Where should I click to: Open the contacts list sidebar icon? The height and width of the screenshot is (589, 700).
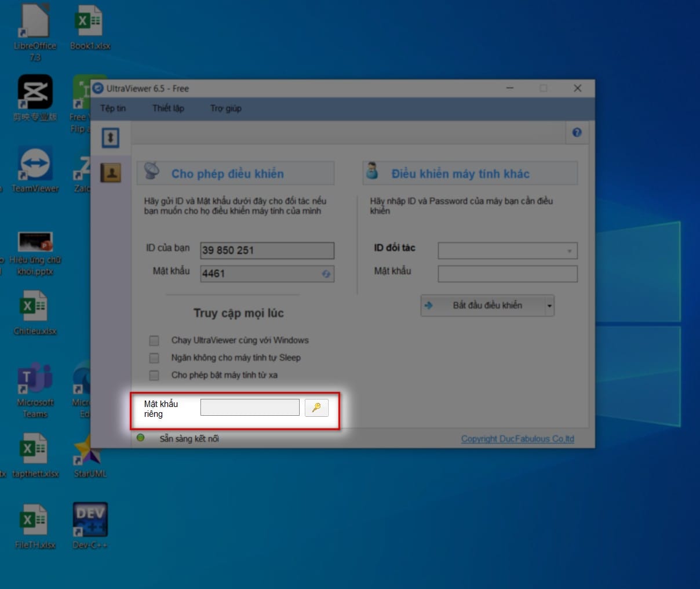point(111,172)
